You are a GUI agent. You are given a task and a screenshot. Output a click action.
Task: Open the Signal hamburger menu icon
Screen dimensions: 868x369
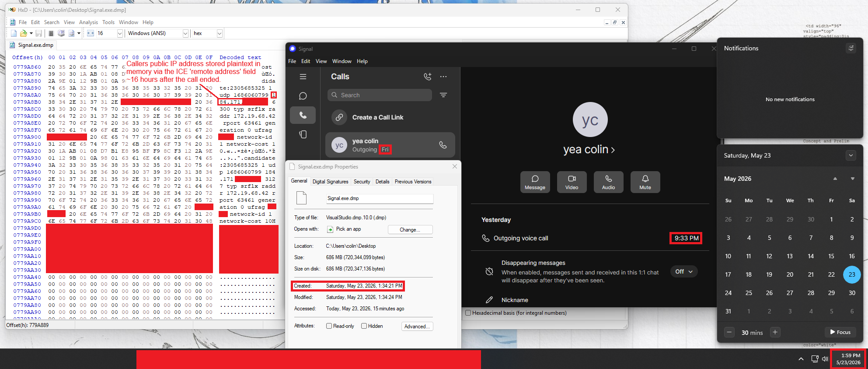(303, 77)
